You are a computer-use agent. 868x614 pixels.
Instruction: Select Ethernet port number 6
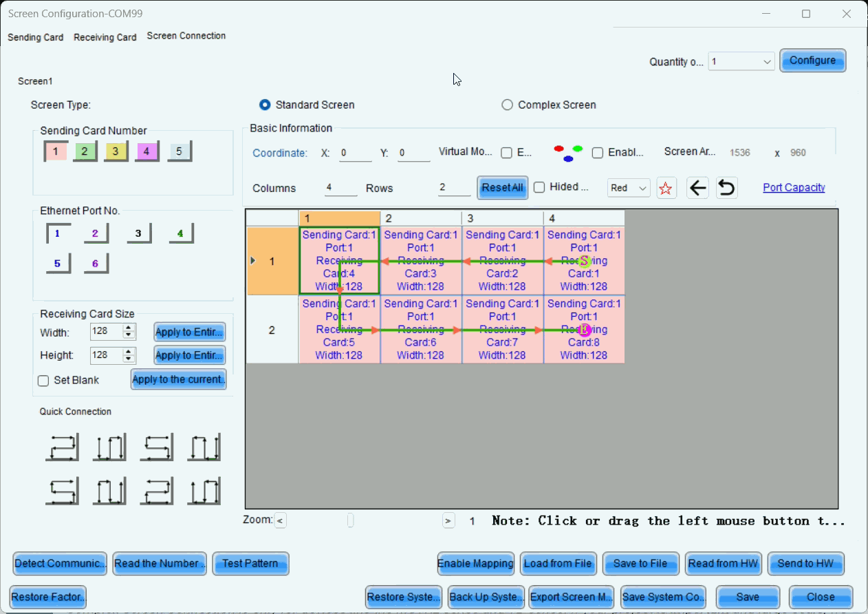click(x=96, y=264)
